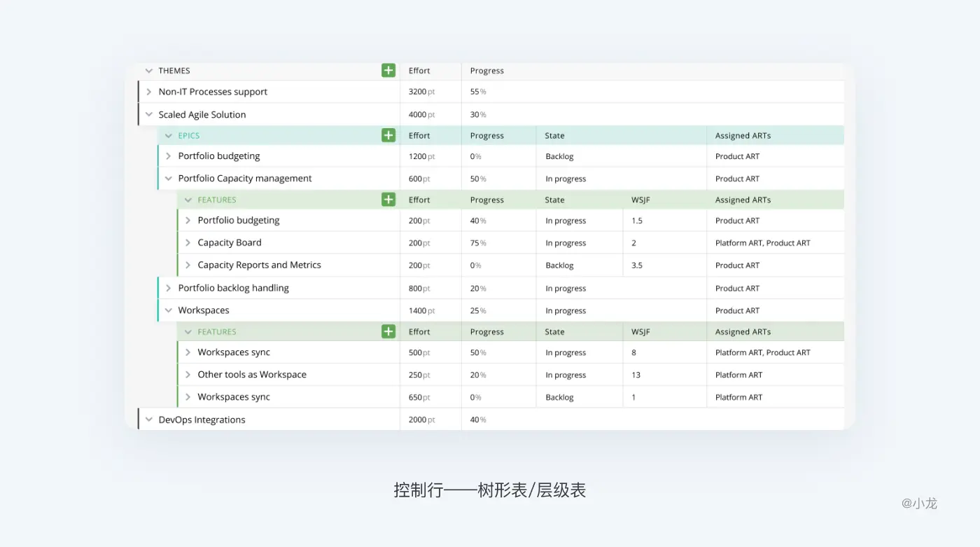The width and height of the screenshot is (980, 547).
Task: Collapse the DevOps Integrations theme
Action: (x=148, y=420)
